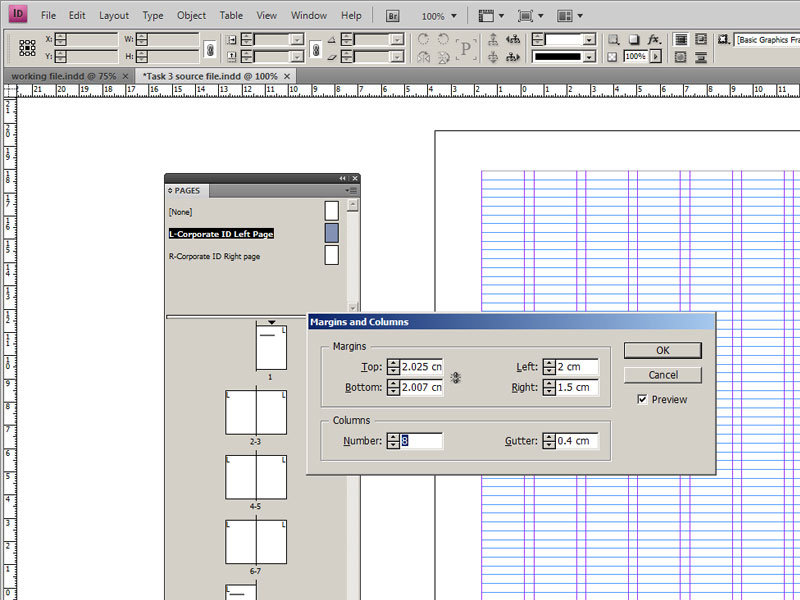
Task: Open the fx effects icon menu
Action: 654,39
